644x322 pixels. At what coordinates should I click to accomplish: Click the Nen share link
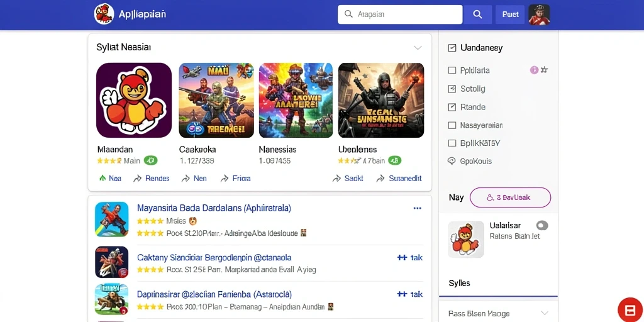click(194, 179)
